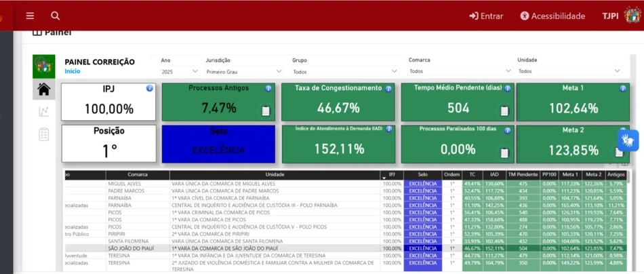Open the checklist report sidebar icon
The height and width of the screenshot is (274, 644).
[44, 134]
